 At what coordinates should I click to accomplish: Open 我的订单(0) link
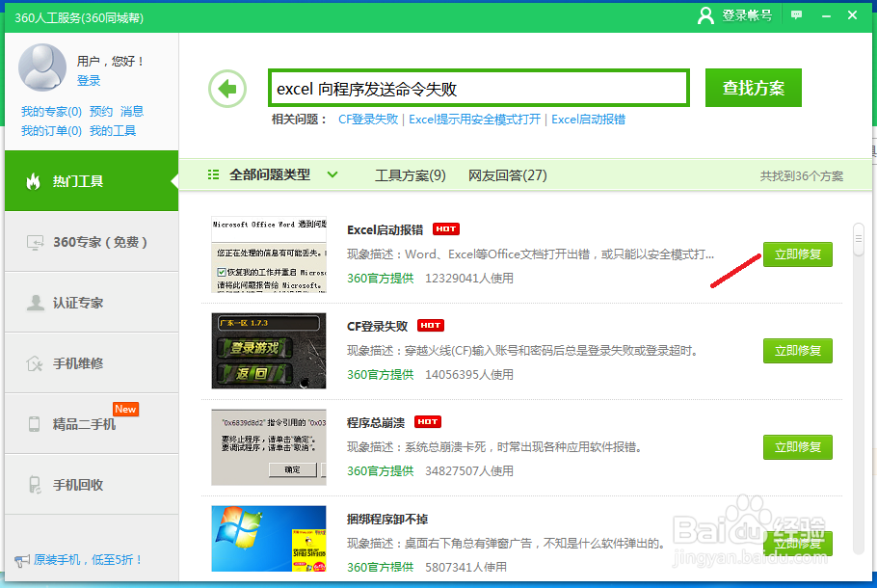pyautogui.click(x=51, y=131)
